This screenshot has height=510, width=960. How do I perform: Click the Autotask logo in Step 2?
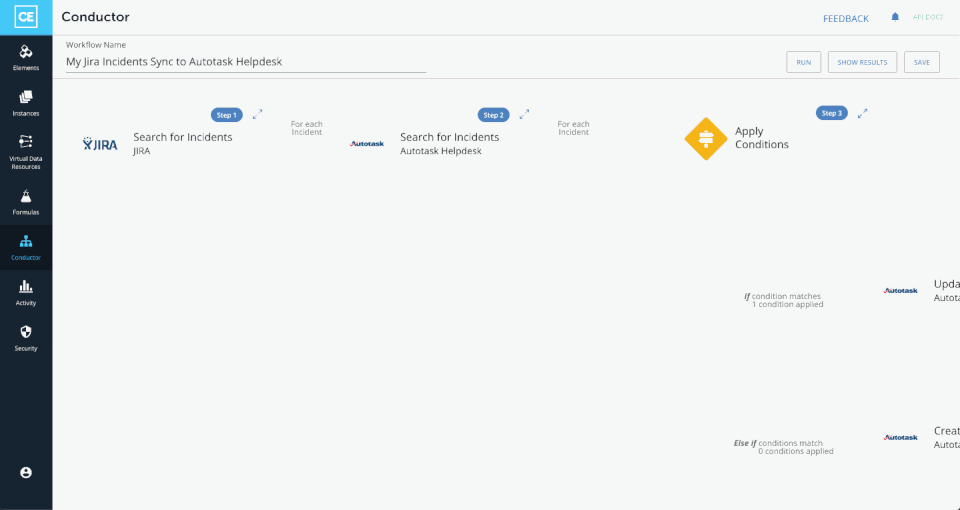coord(367,144)
